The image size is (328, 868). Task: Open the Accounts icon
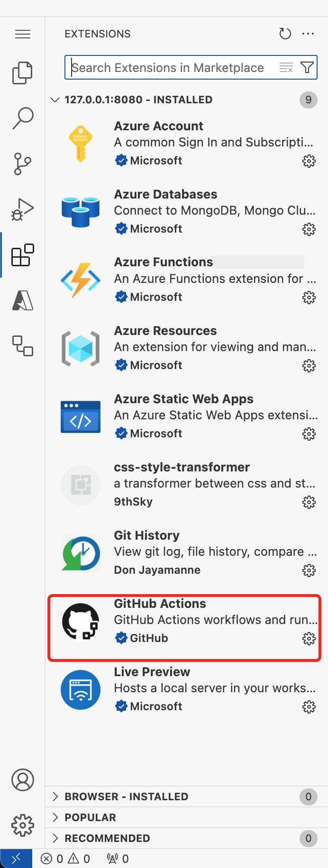pos(22,780)
